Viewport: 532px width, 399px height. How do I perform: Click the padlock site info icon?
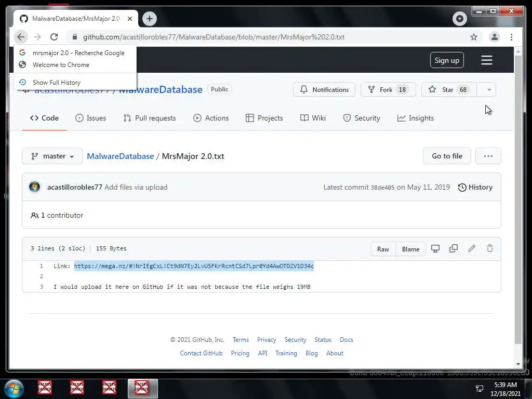point(75,37)
